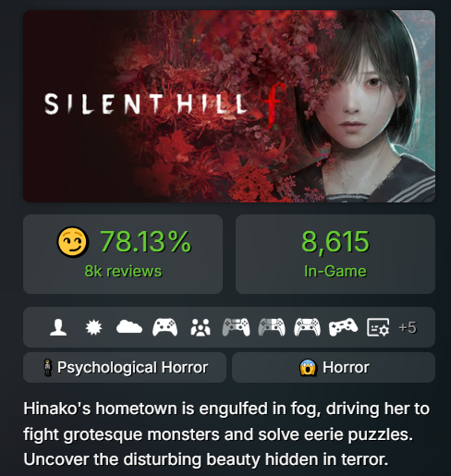
Task: Click the 78.13% rating score
Action: pos(145,241)
